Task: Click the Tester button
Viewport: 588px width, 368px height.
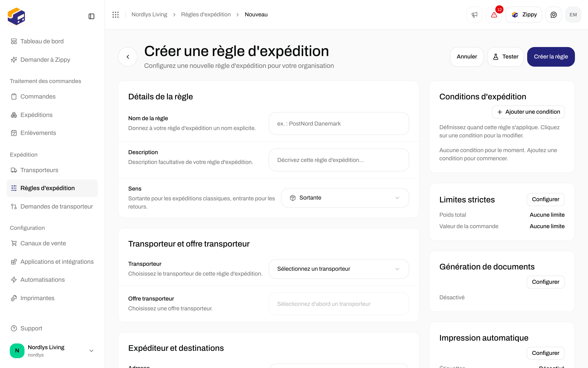Action: (505, 57)
